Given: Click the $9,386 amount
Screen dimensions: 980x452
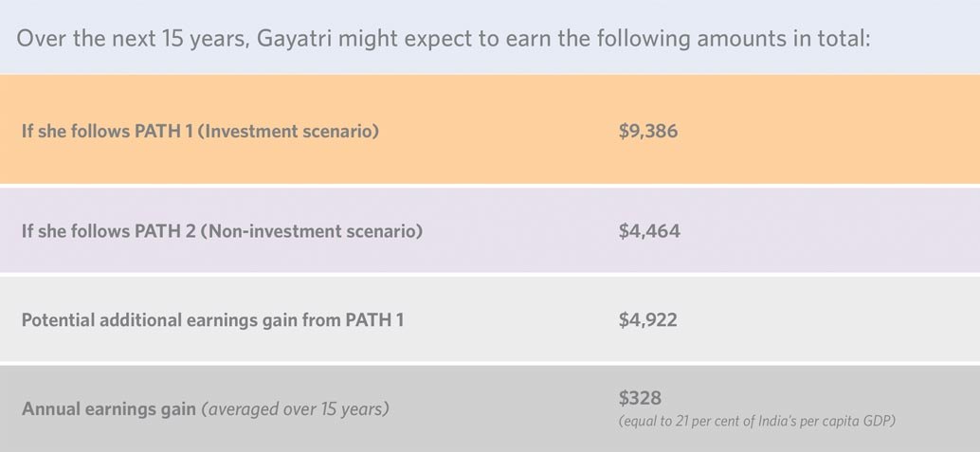Looking at the screenshot, I should click(x=648, y=132).
